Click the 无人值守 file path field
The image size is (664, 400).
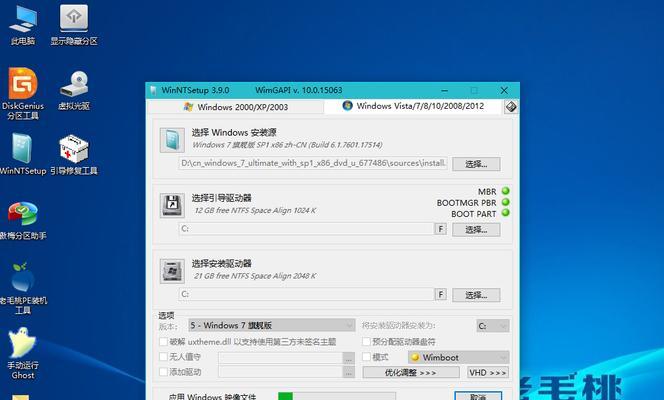[280, 358]
